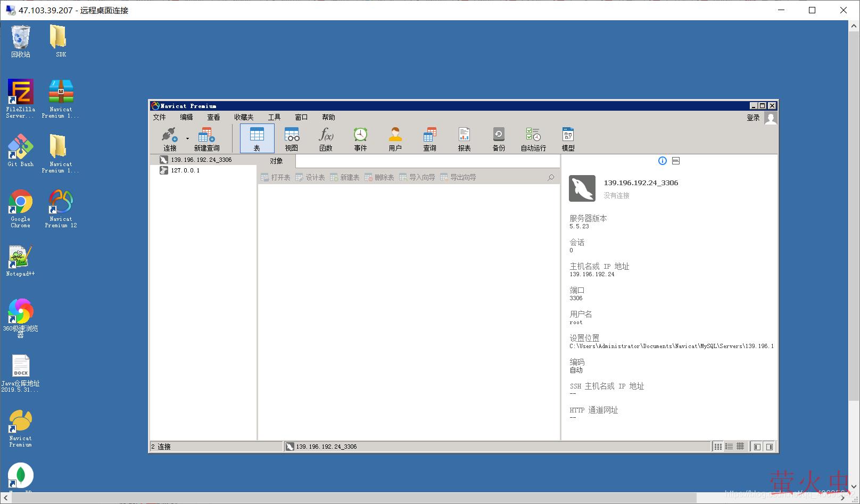
Task: Open the 报表 (Report) toolbar icon
Action: [464, 138]
